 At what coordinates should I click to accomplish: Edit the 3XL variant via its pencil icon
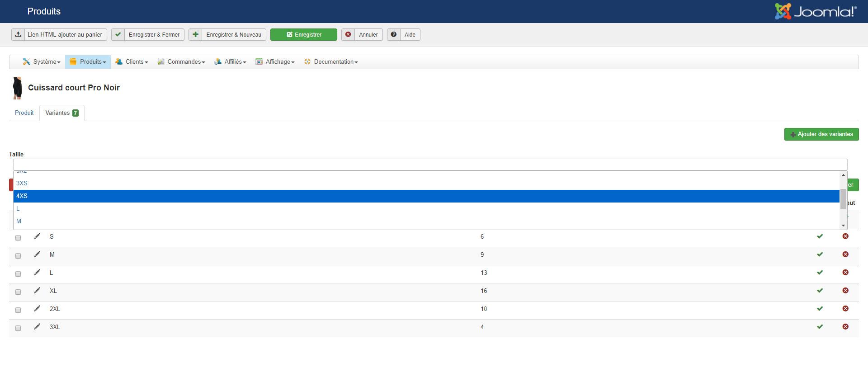37,326
